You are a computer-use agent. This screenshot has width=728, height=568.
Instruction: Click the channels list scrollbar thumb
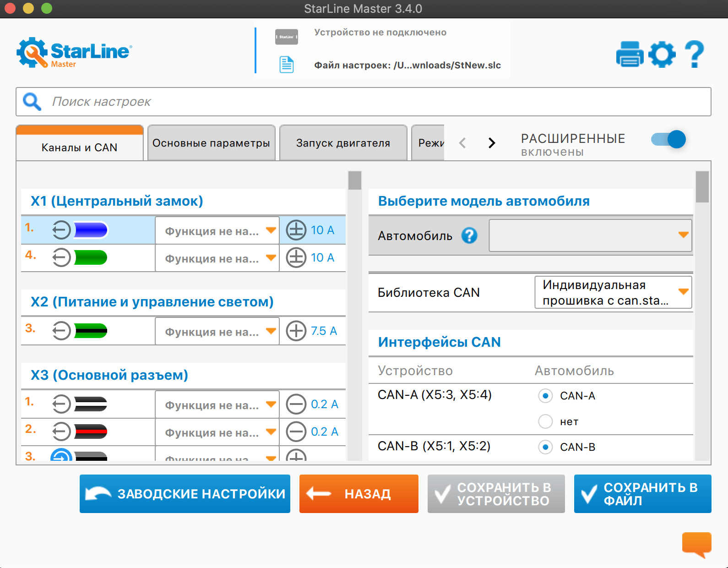tap(355, 180)
